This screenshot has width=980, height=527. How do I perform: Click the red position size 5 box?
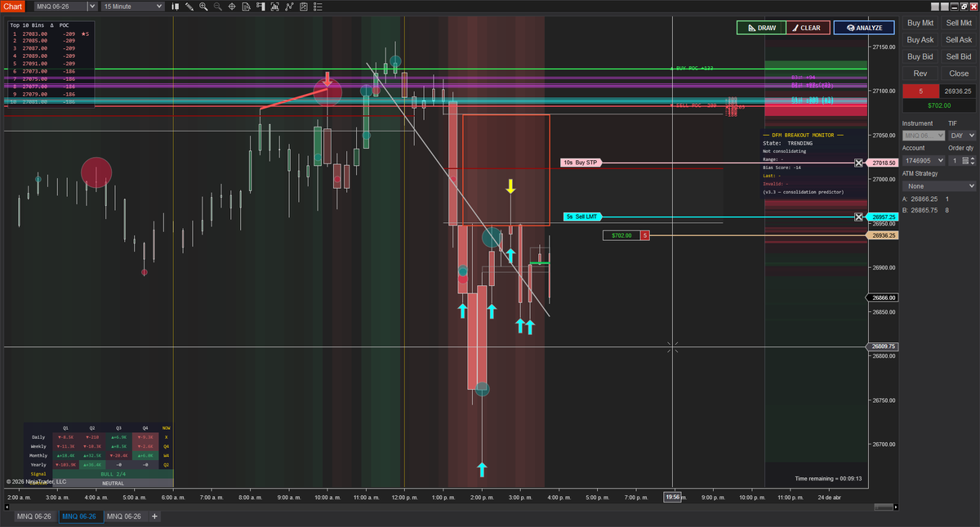click(x=920, y=91)
